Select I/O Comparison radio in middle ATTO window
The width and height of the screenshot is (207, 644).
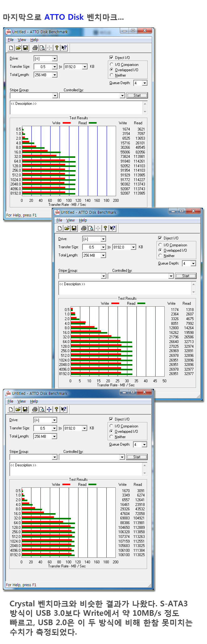(x=160, y=245)
